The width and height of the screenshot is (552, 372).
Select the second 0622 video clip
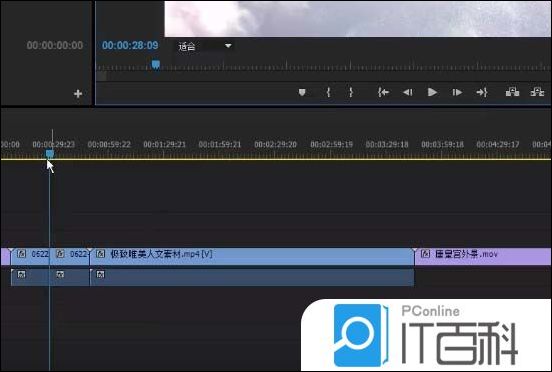click(70, 257)
